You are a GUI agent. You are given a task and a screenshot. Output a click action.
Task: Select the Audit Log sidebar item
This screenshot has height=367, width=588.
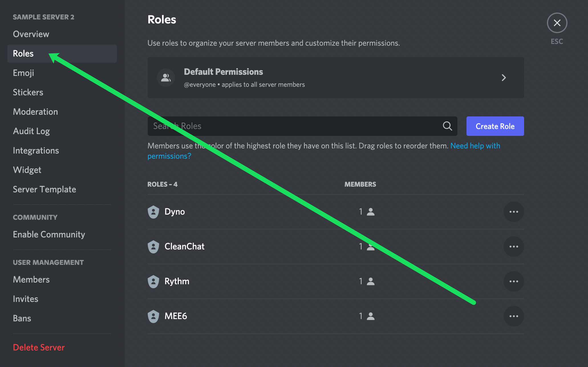[32, 131]
